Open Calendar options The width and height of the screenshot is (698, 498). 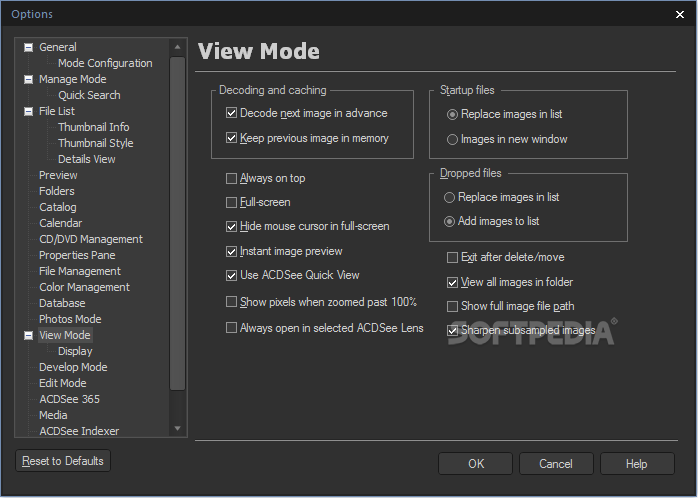pos(61,223)
